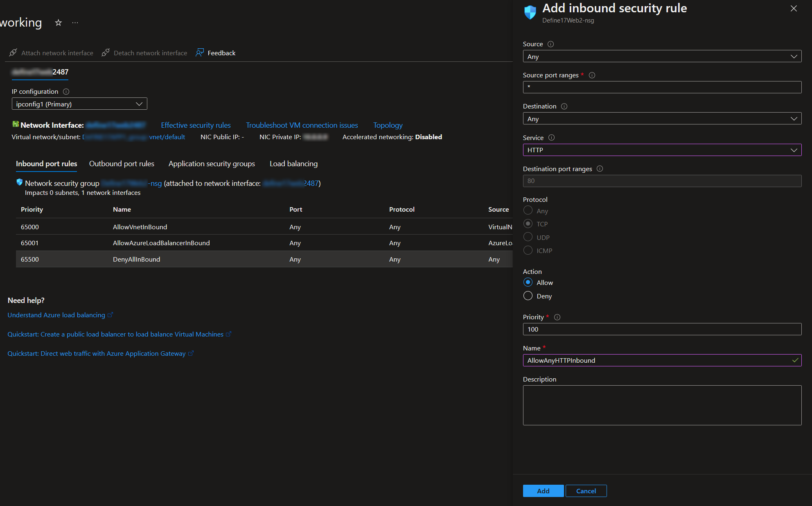
Task: Select the TCP protocol radio button
Action: tap(528, 224)
